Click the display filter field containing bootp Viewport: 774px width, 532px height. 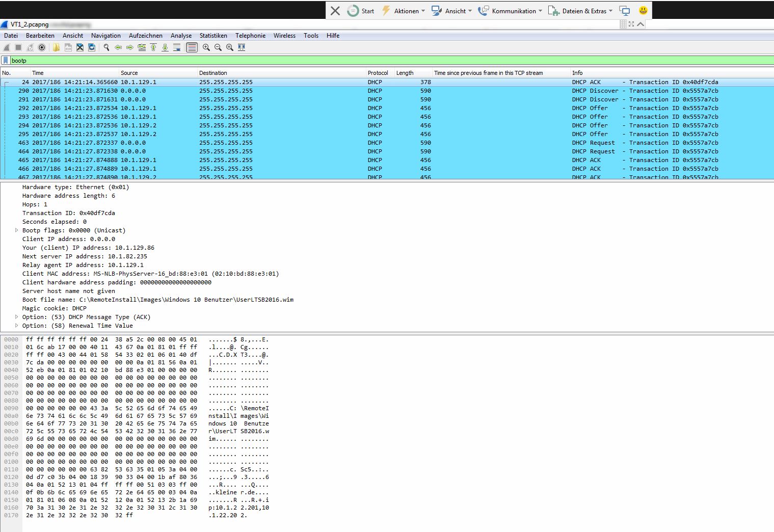(x=391, y=61)
